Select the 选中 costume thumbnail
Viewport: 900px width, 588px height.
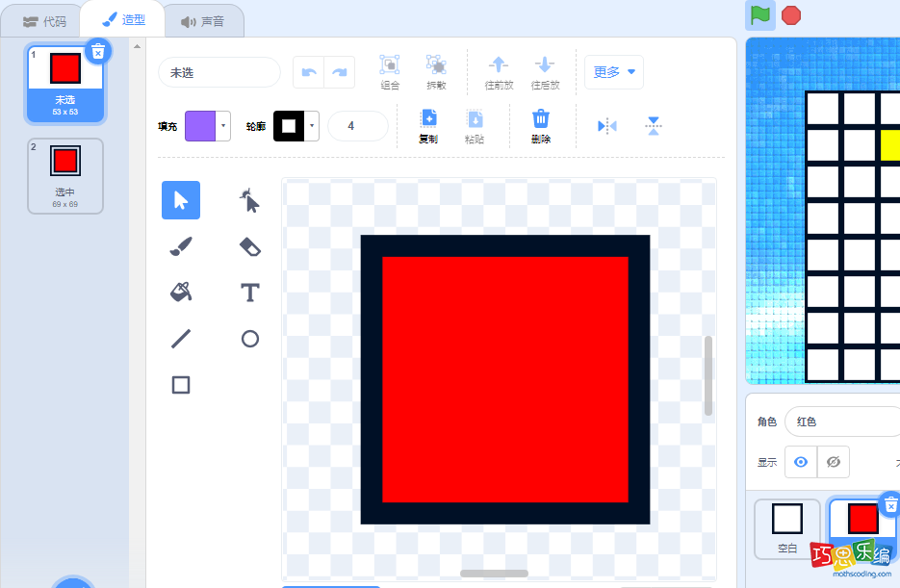pyautogui.click(x=65, y=175)
